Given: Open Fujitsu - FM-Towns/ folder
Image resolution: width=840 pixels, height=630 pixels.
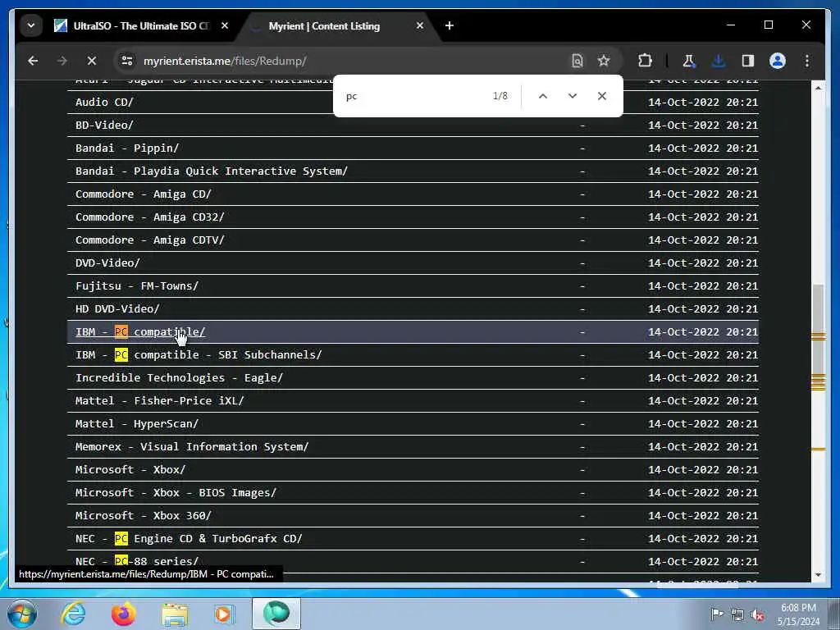Looking at the screenshot, I should point(137,286).
